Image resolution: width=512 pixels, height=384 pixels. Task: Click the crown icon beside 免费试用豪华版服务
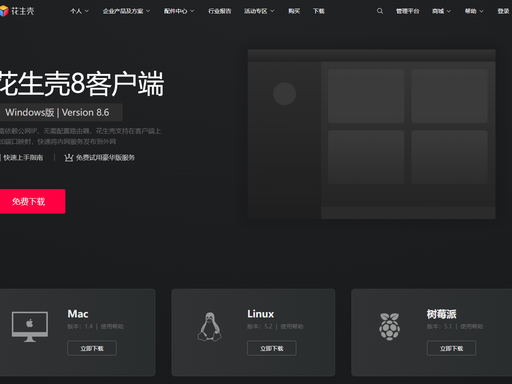pos(69,158)
